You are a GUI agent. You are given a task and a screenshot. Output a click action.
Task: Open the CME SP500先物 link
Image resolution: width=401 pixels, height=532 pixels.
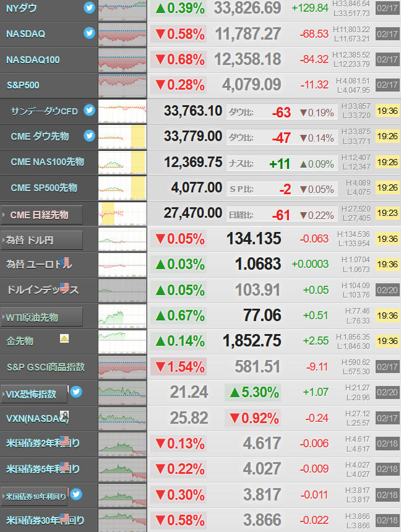44,187
